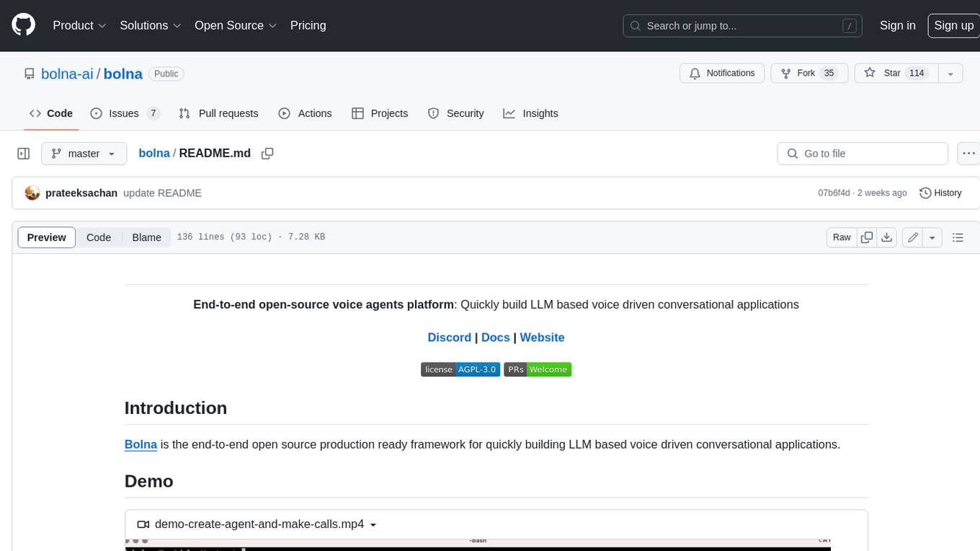Open Notifications for this repository
The image size is (980, 551).
pos(722,73)
